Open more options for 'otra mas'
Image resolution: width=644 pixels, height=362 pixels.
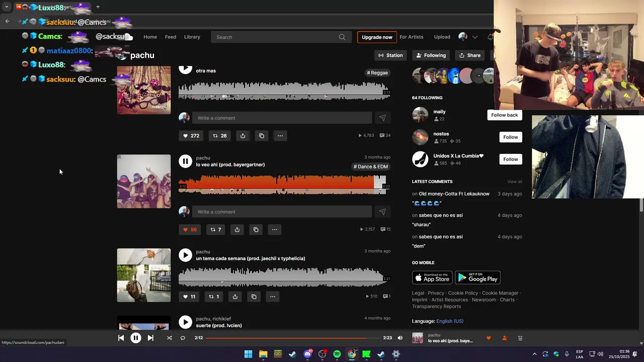click(x=280, y=136)
